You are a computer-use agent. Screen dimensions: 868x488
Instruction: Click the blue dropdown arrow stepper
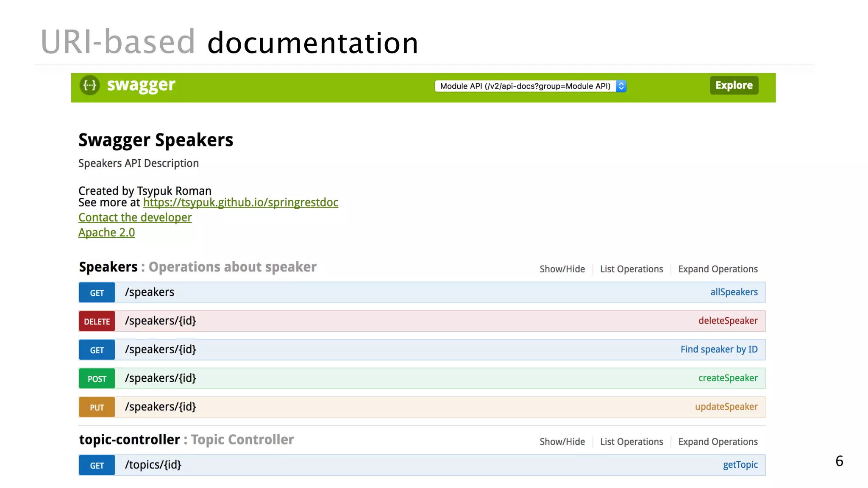[621, 86]
